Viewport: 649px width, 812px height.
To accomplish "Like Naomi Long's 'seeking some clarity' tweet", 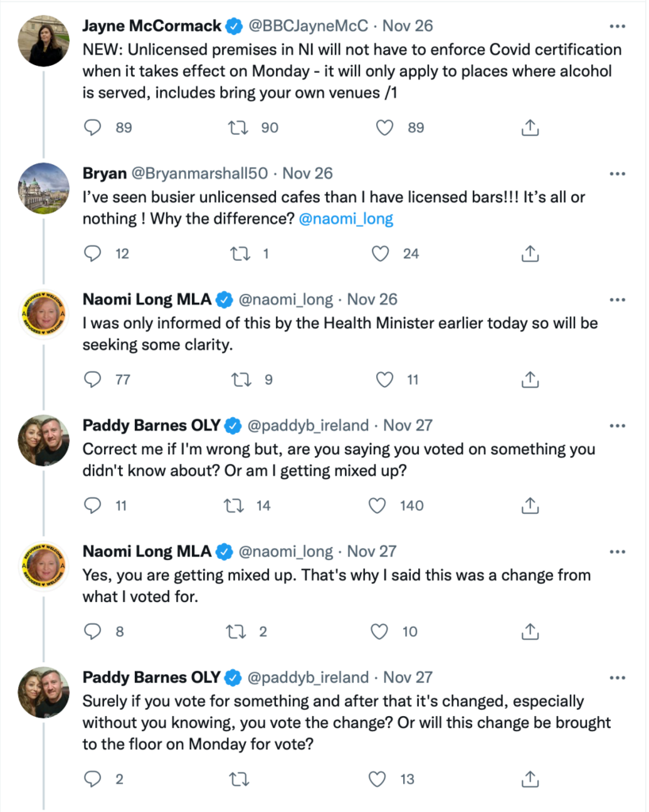I will click(384, 380).
